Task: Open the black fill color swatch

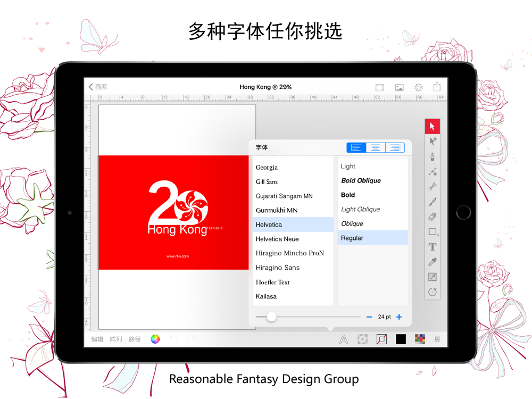Action: click(401, 339)
